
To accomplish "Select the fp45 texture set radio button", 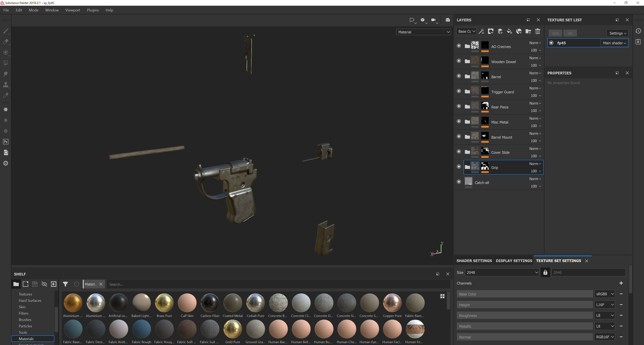I will click(551, 43).
